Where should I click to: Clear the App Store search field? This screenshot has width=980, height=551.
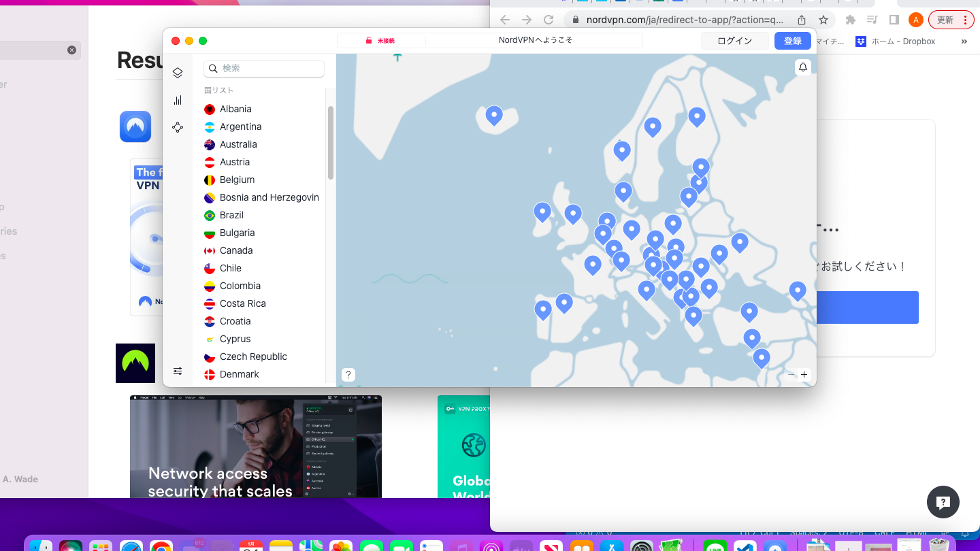point(71,50)
